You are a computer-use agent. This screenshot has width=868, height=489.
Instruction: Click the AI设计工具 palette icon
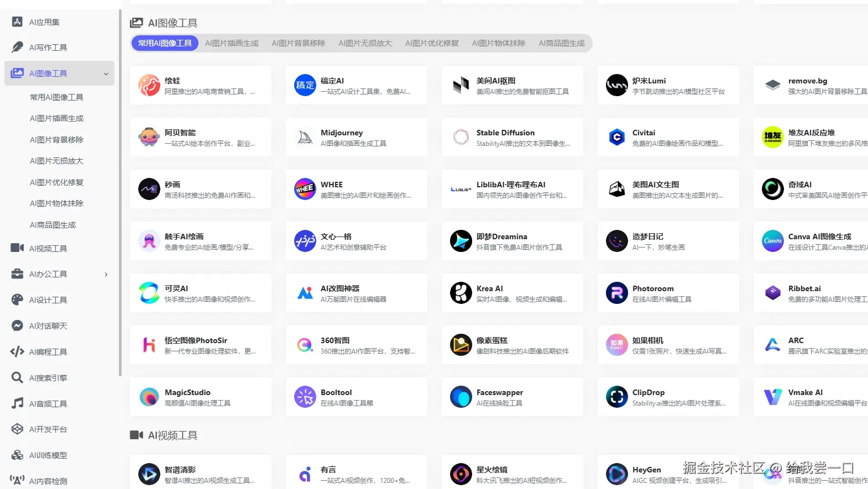pyautogui.click(x=17, y=300)
